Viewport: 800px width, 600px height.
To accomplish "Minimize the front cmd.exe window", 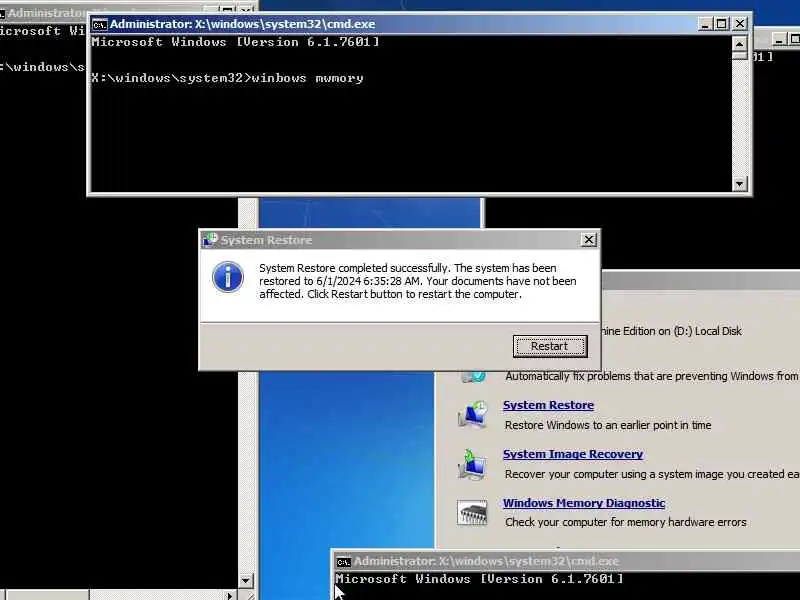I will (x=705, y=23).
